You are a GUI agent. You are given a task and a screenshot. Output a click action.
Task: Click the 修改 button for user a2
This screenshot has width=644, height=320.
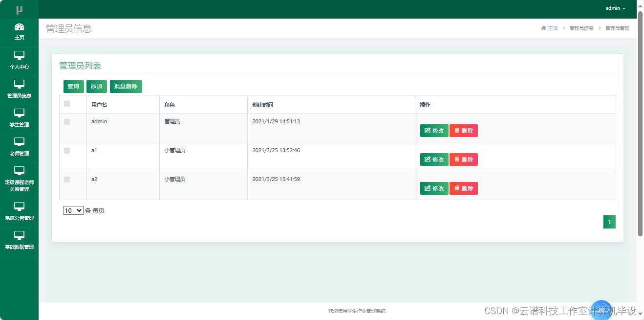tap(434, 188)
